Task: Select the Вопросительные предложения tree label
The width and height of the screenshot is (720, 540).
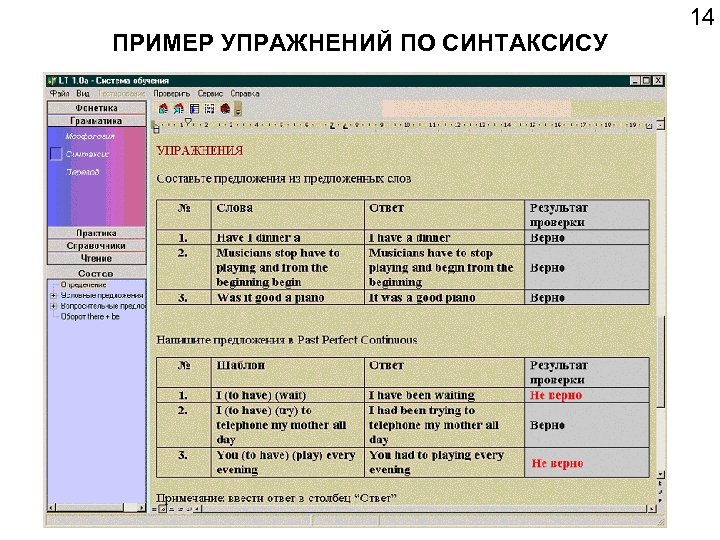Action: (103, 306)
